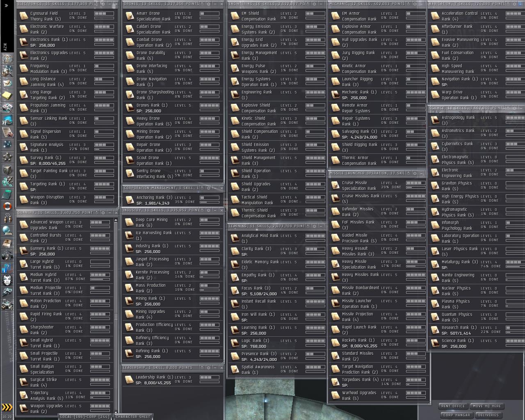Image resolution: width=525 pixels, height=420 pixels.
Task: Open the ships icon in sidebar
Action: pyautogui.click(x=7, y=292)
